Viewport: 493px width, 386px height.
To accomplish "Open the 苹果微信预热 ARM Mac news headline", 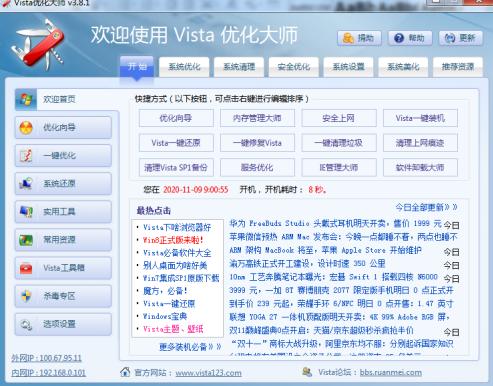I will [x=343, y=237].
